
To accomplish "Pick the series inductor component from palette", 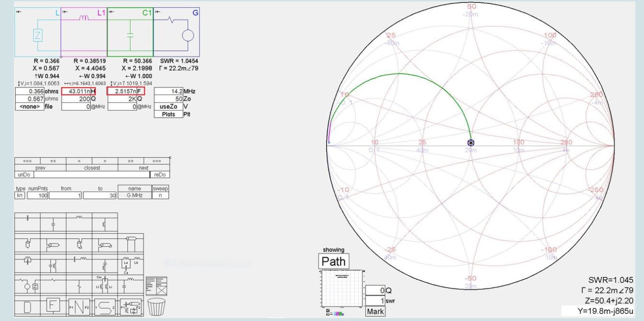I will (79, 222).
